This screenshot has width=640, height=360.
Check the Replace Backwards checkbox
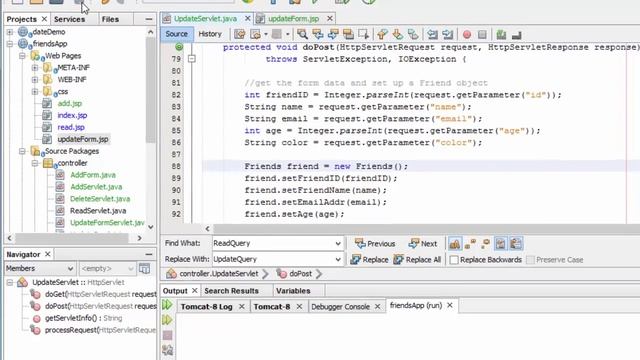point(454,260)
